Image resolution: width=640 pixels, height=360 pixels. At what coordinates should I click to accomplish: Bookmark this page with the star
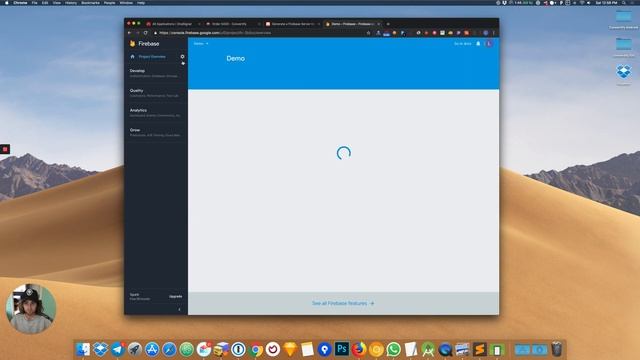tap(368, 33)
